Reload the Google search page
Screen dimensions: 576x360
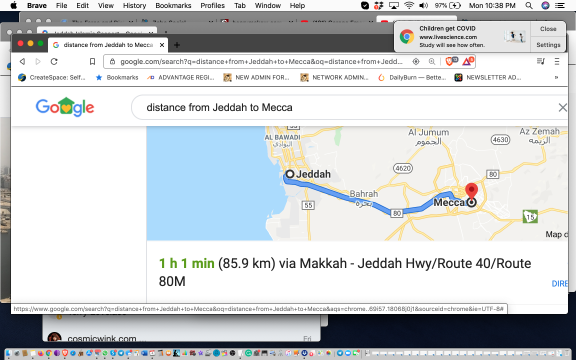coord(54,61)
